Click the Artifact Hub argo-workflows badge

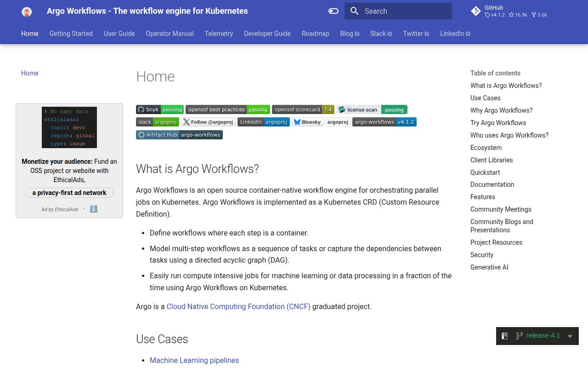(x=179, y=135)
